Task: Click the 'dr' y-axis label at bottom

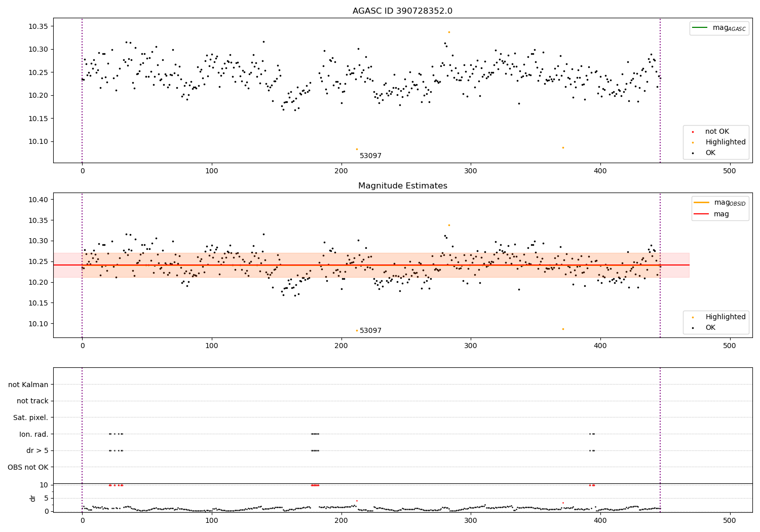Action: 33,498
